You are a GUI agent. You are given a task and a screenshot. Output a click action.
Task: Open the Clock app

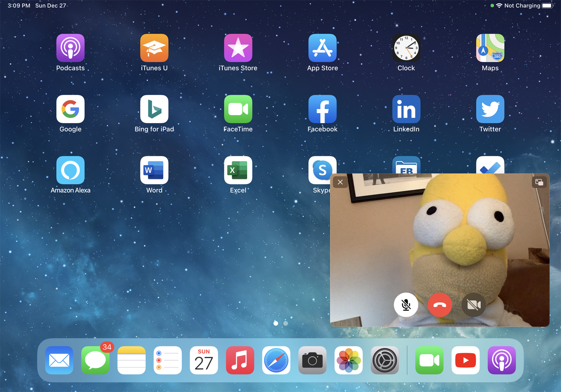[x=406, y=48]
